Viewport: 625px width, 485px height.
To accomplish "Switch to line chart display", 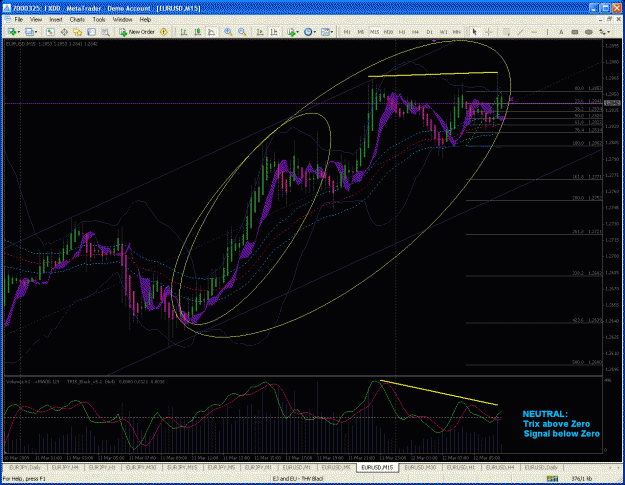I will [211, 32].
